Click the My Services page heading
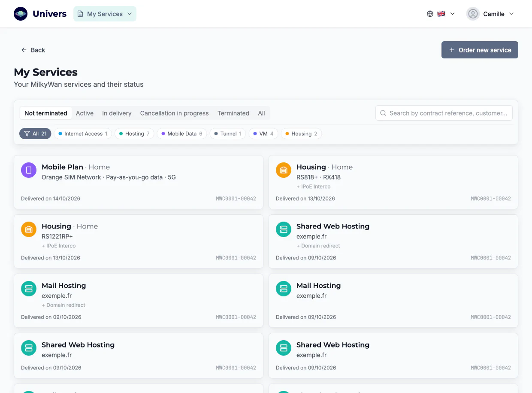Viewport: 532px width, 393px height. click(46, 72)
